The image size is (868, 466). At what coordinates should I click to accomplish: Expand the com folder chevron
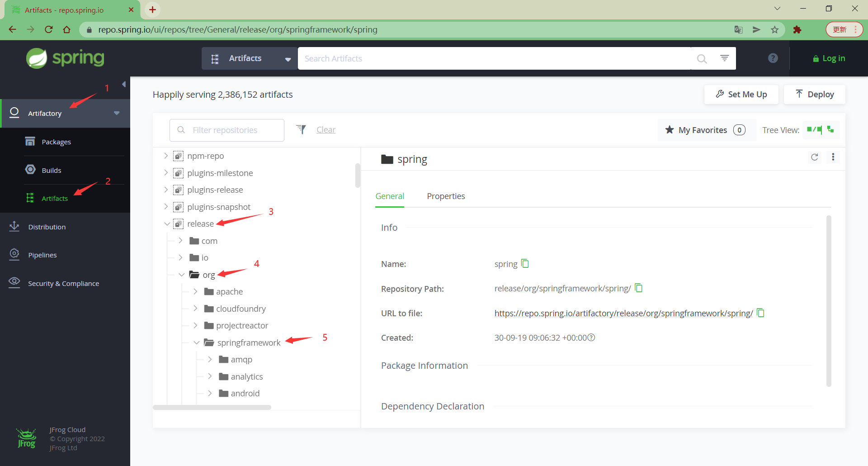click(180, 241)
